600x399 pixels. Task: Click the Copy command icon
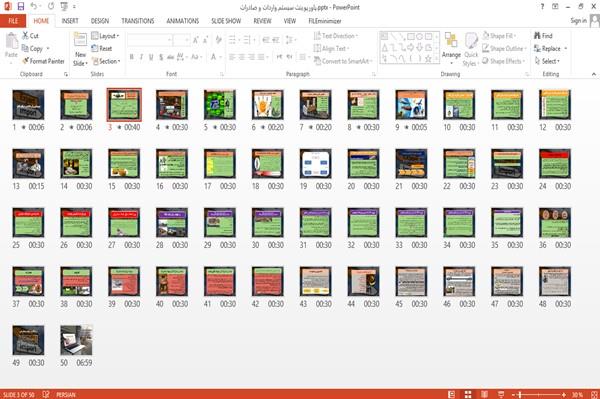pyautogui.click(x=25, y=48)
